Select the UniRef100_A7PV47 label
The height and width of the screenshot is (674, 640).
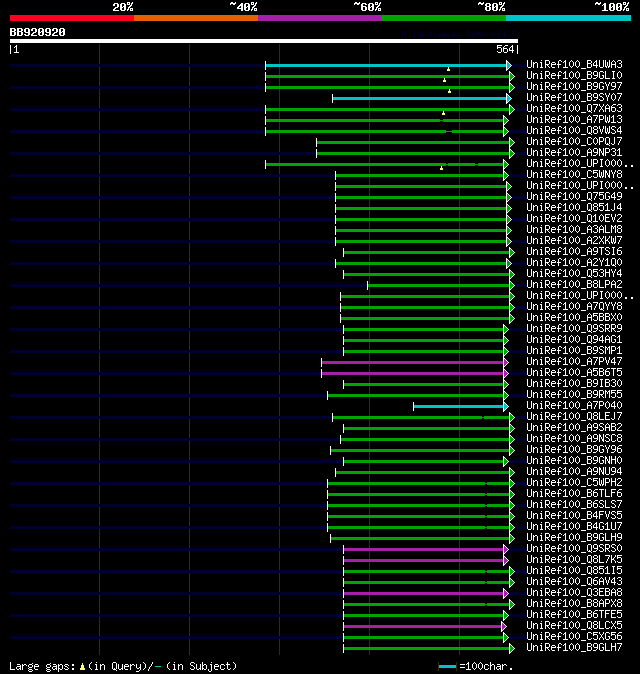coord(574,362)
